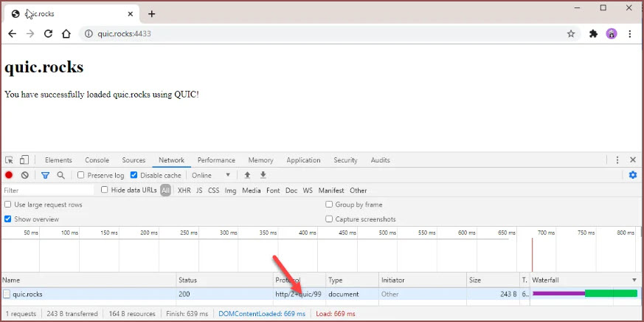Viewport: 644px width, 322px height.
Task: Toggle the device toolbar icon
Action: click(x=24, y=160)
